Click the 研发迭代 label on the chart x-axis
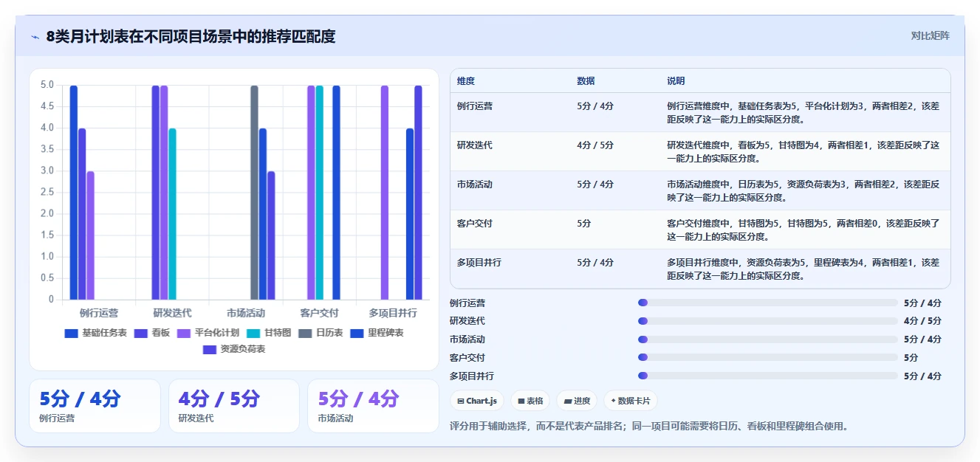 coord(172,313)
